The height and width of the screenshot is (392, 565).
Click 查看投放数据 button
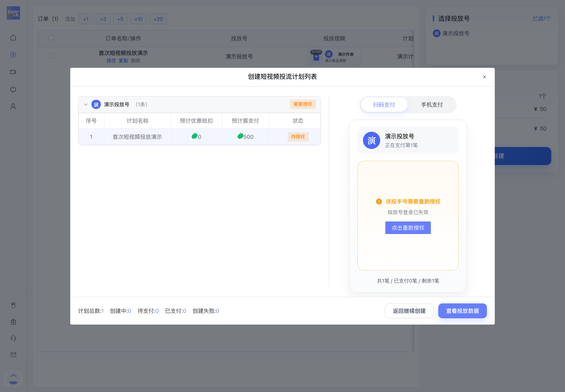[x=463, y=311]
